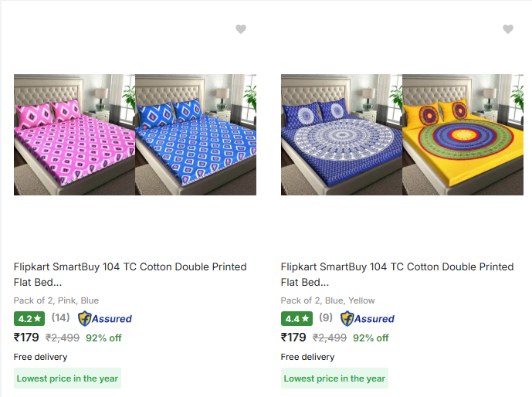Open the pink diamond-print bedsheet image
Image resolution: width=532 pixels, height=397 pixels.
tap(74, 134)
